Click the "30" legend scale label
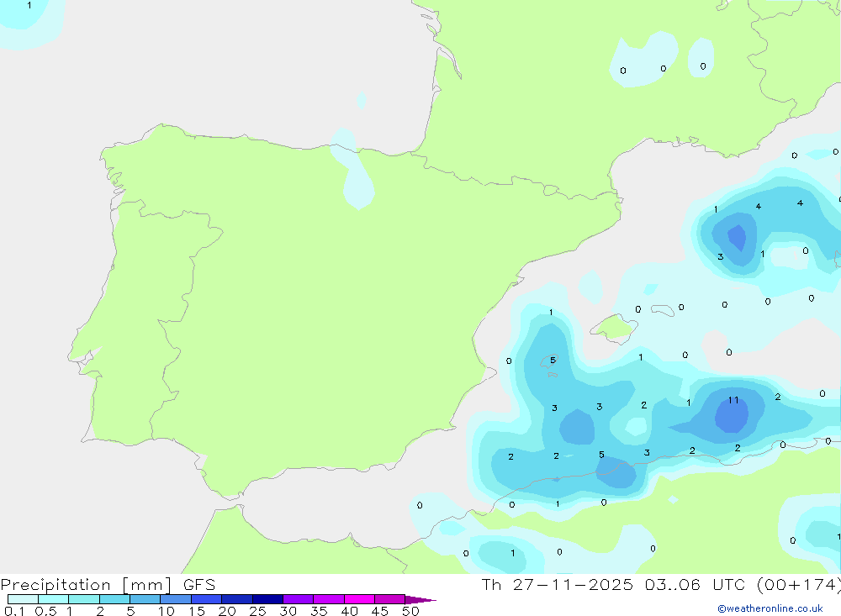841x616 pixels. (x=288, y=611)
